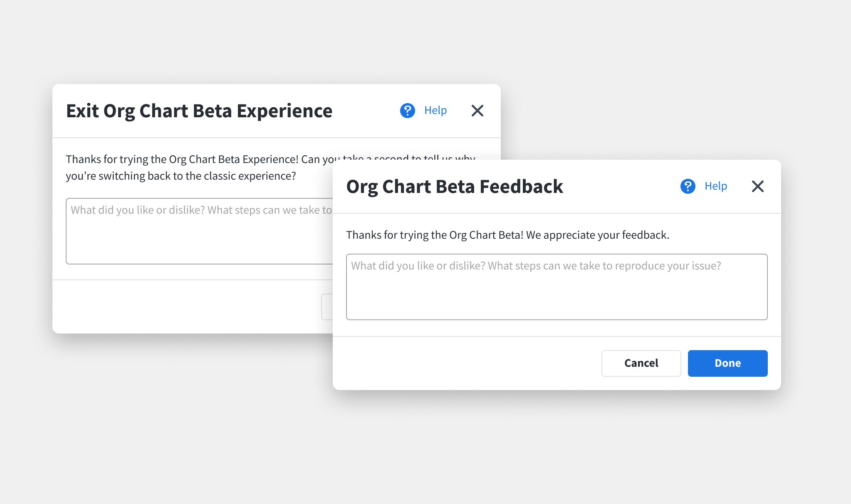The image size is (851, 504).
Task: Click the "Exit Org Chart Beta Experience" heading
Action: point(199,111)
